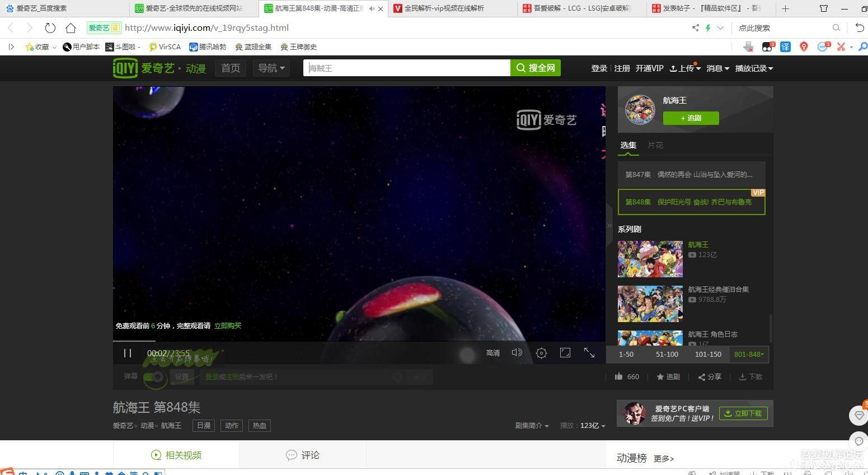Toggle the 弹幕 danmaku switch
The image size is (868, 475).
pyautogui.click(x=155, y=378)
